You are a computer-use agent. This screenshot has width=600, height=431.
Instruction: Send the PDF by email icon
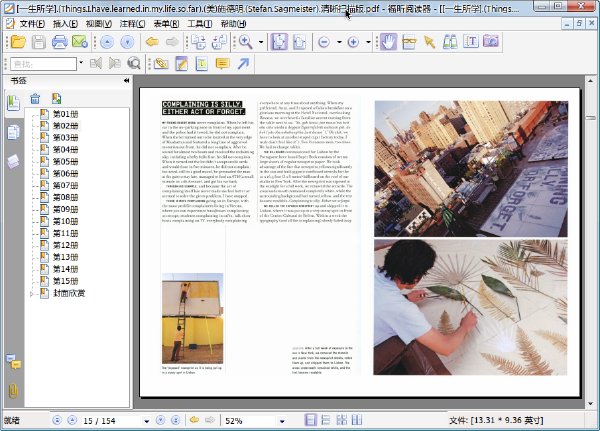point(80,42)
